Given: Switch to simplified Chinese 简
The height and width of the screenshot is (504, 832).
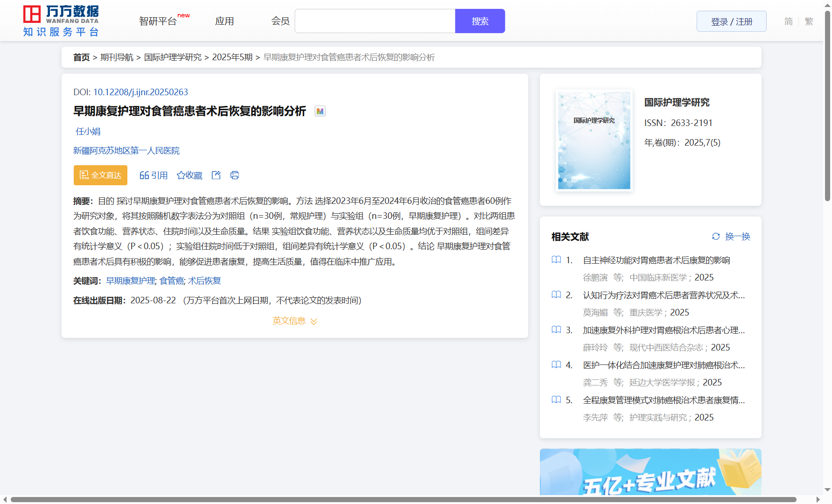Looking at the screenshot, I should [x=788, y=21].
